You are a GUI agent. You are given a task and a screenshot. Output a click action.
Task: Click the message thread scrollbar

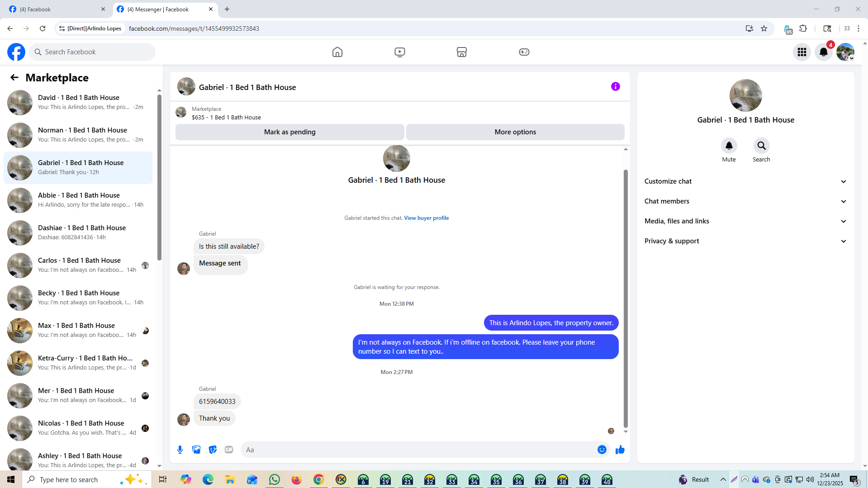coord(626,298)
